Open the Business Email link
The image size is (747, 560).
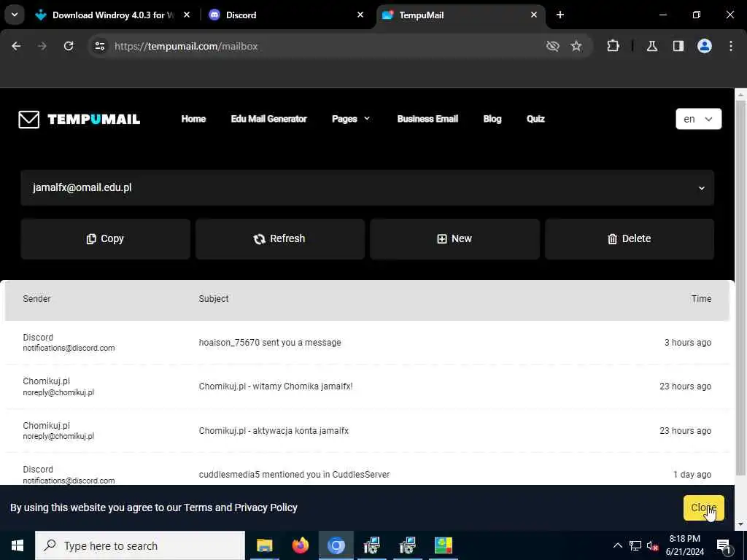(x=427, y=119)
